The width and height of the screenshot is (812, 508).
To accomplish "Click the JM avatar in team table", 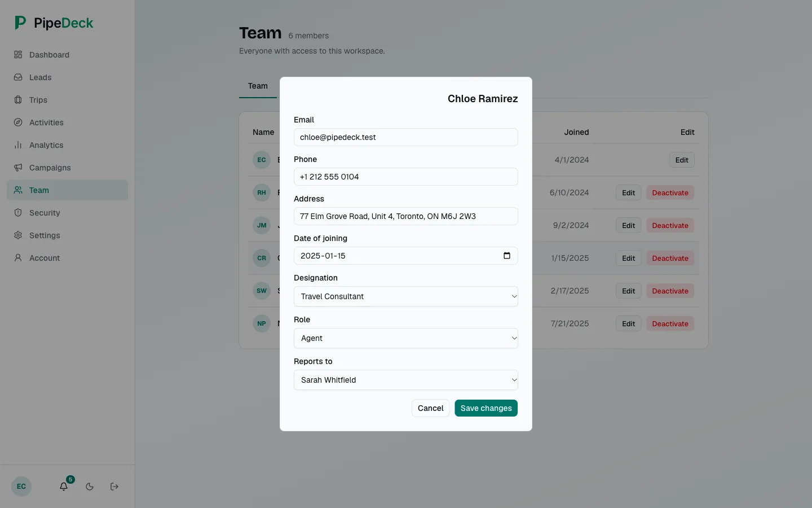I will tap(262, 225).
